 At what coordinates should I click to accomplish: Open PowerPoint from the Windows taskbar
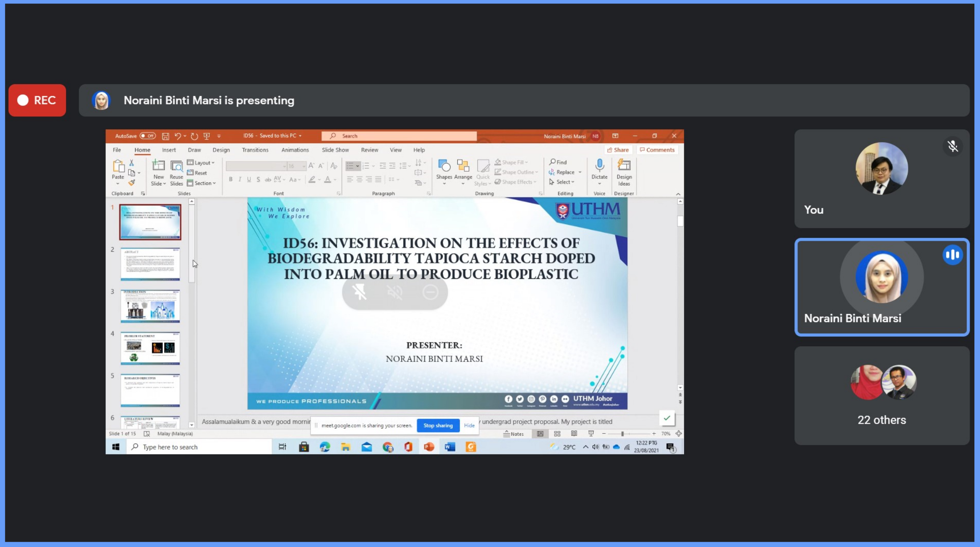429,447
